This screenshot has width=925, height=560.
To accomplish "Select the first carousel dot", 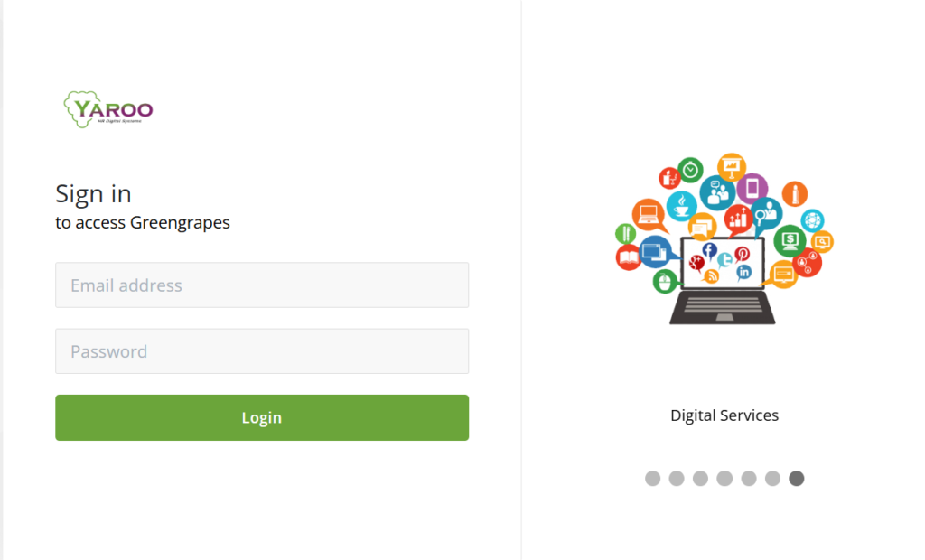I will 653,479.
